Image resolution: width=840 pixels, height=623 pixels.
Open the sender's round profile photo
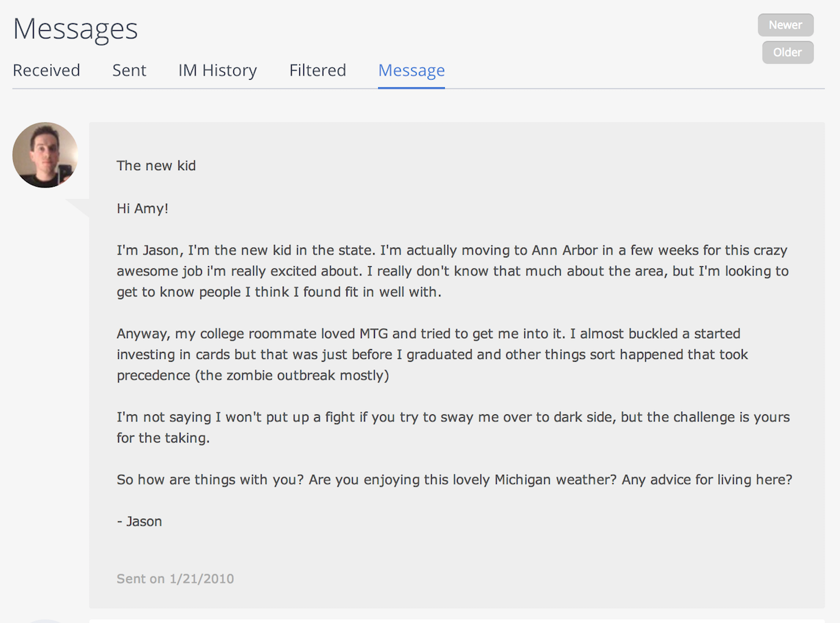[x=45, y=155]
